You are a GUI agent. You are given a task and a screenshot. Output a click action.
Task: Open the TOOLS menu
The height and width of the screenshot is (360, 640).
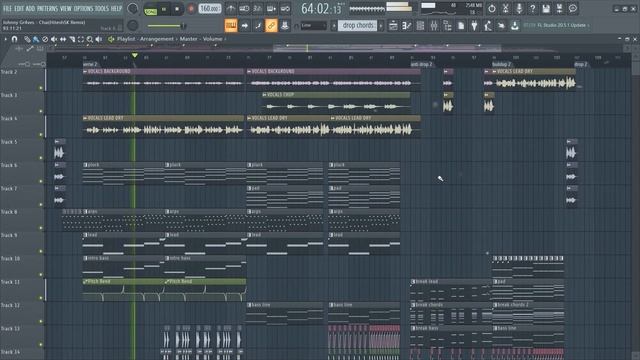pyautogui.click(x=102, y=8)
